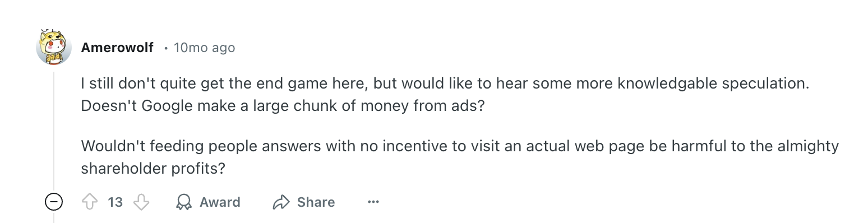Click the word 'almighty' in the comment
This screenshot has height=223, width=868.
click(x=808, y=147)
